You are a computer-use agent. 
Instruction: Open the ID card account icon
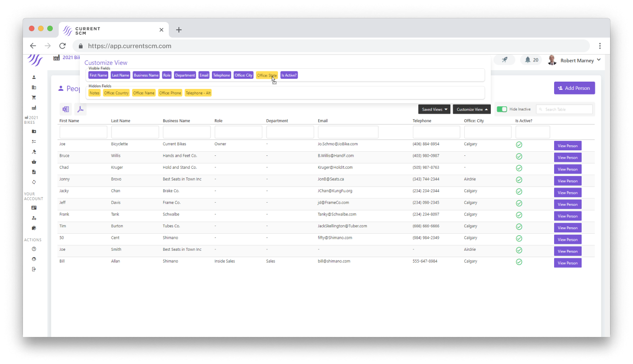(x=34, y=208)
